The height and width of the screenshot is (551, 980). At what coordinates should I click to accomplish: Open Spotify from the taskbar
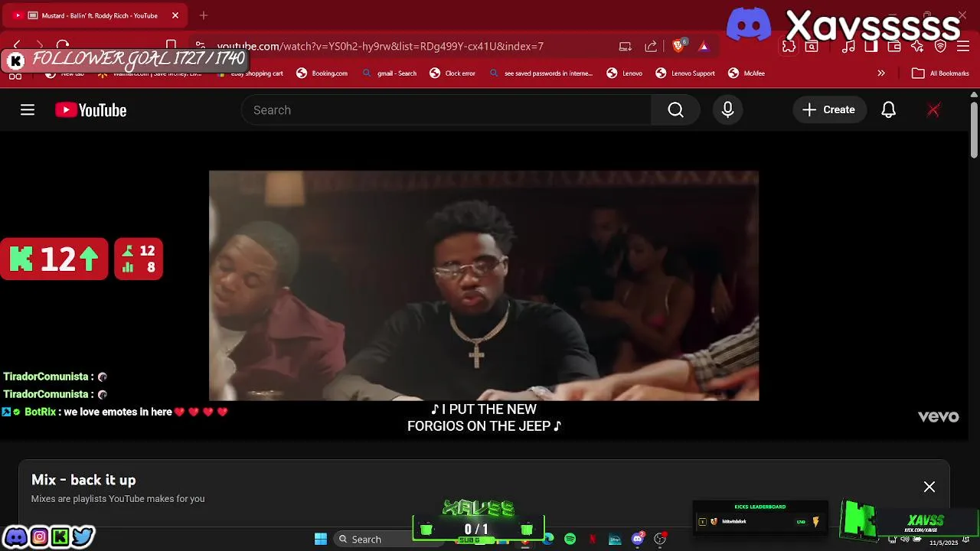point(570,539)
